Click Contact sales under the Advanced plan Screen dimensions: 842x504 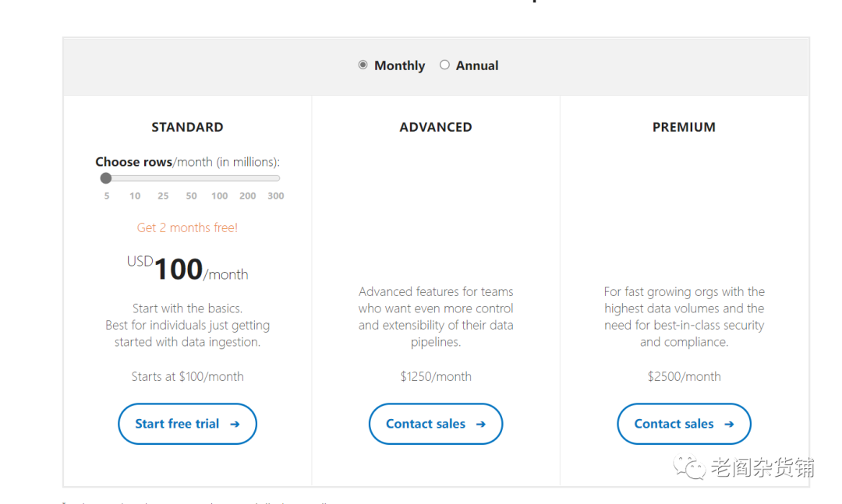pyautogui.click(x=435, y=424)
